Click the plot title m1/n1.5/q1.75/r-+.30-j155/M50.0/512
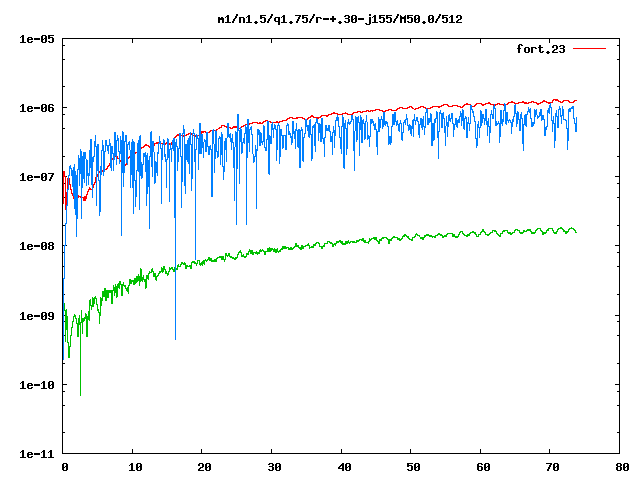640x480 pixels. tap(340, 19)
